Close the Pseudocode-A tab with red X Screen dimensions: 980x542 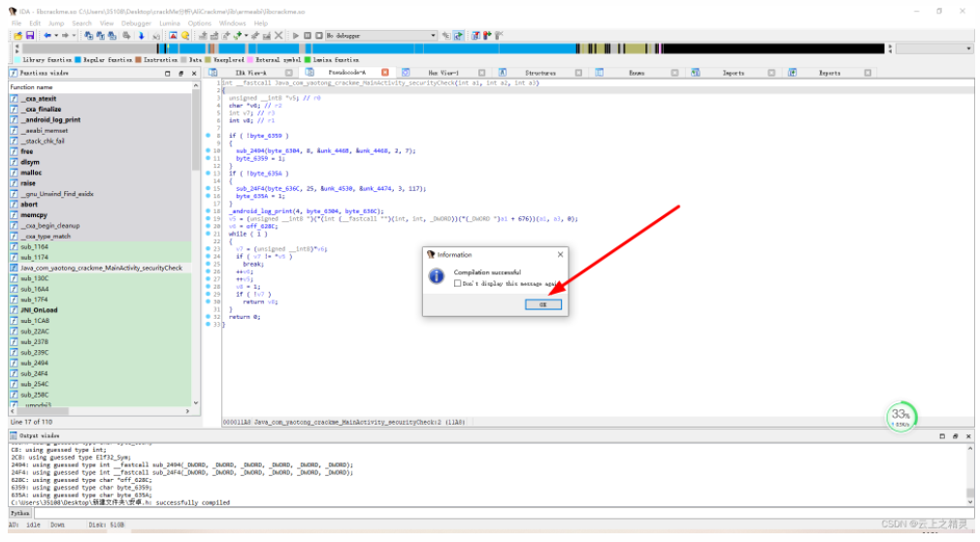[x=385, y=73]
